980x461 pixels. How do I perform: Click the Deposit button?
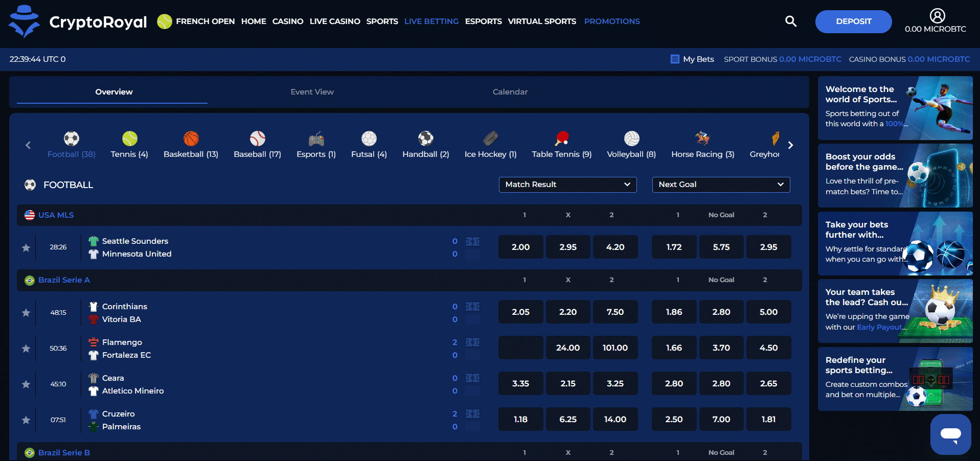[853, 21]
